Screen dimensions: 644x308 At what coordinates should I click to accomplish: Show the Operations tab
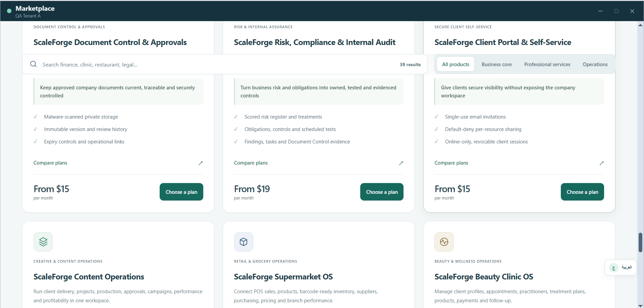595,64
